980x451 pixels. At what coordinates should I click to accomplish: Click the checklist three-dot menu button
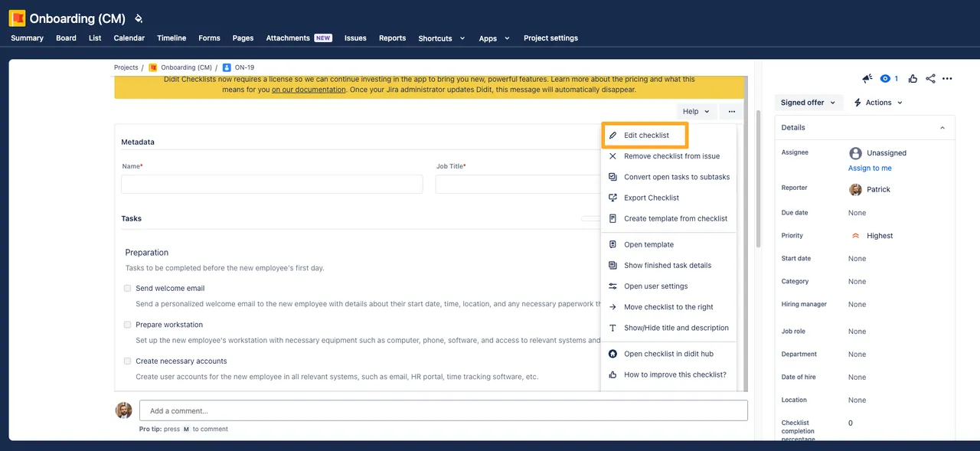(x=732, y=112)
